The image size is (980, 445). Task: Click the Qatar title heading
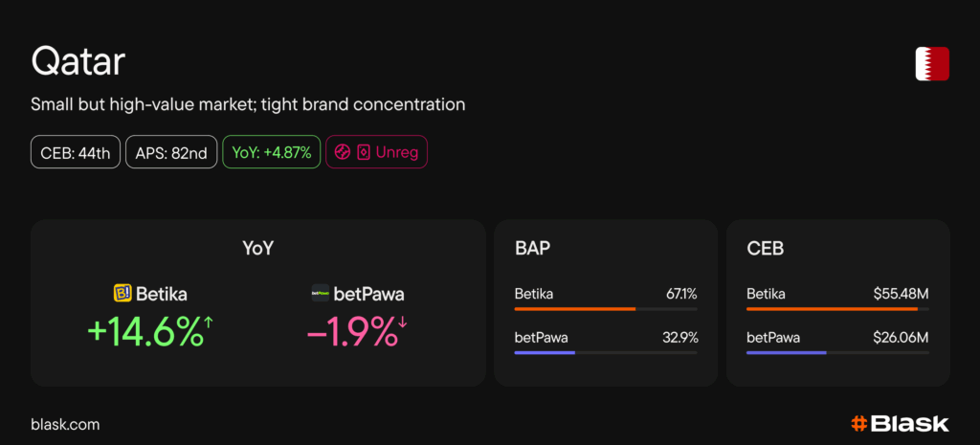pyautogui.click(x=78, y=62)
